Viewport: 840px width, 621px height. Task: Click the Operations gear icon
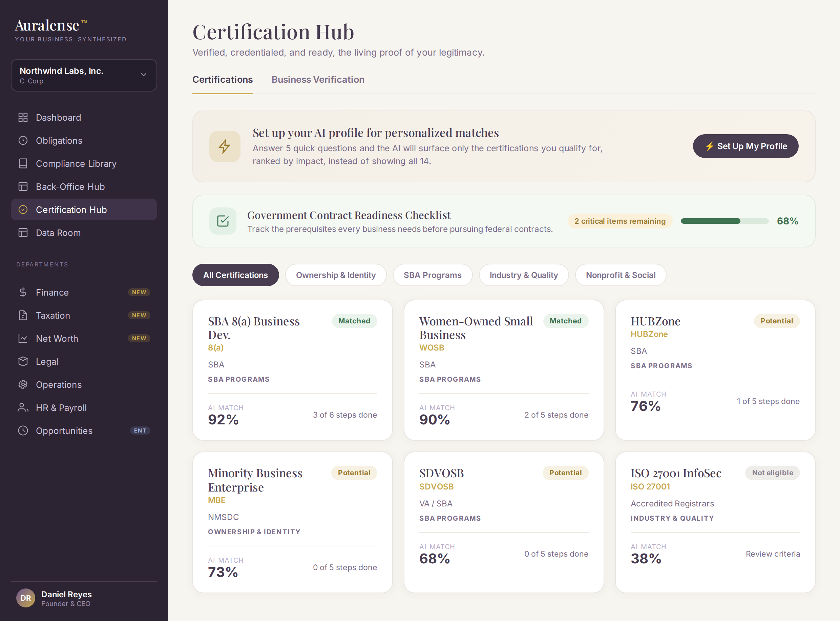pyautogui.click(x=23, y=384)
